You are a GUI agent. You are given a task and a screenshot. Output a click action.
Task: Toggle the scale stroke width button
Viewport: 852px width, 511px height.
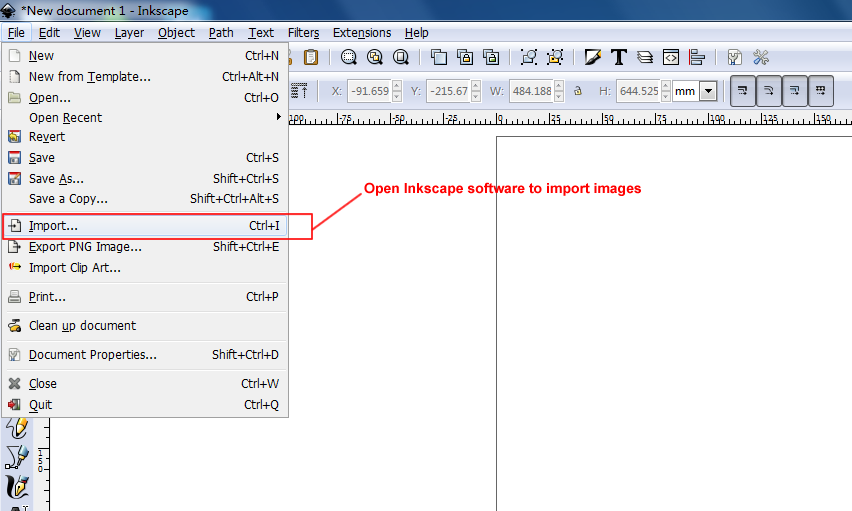click(x=743, y=91)
